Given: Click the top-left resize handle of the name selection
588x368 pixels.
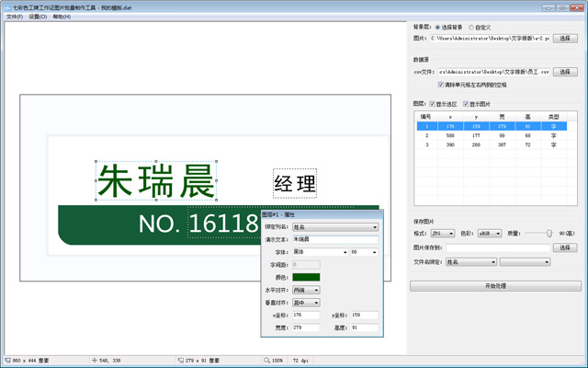Looking at the screenshot, I should [x=96, y=162].
